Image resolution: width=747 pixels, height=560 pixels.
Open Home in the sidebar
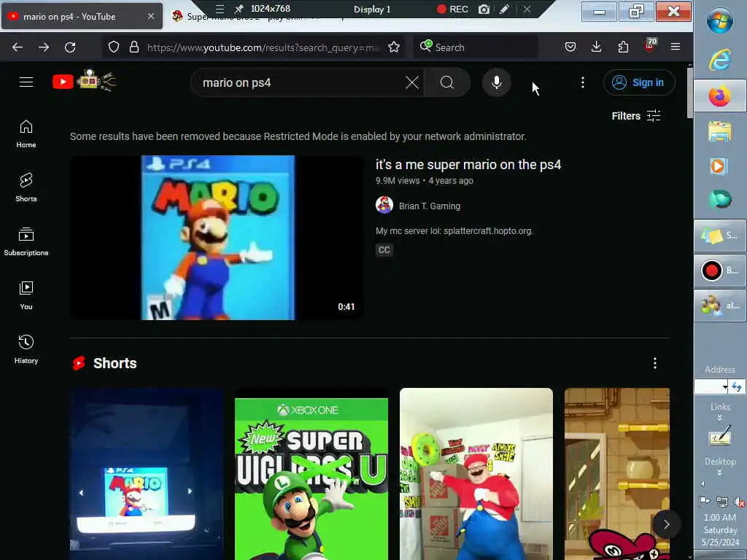point(26,134)
